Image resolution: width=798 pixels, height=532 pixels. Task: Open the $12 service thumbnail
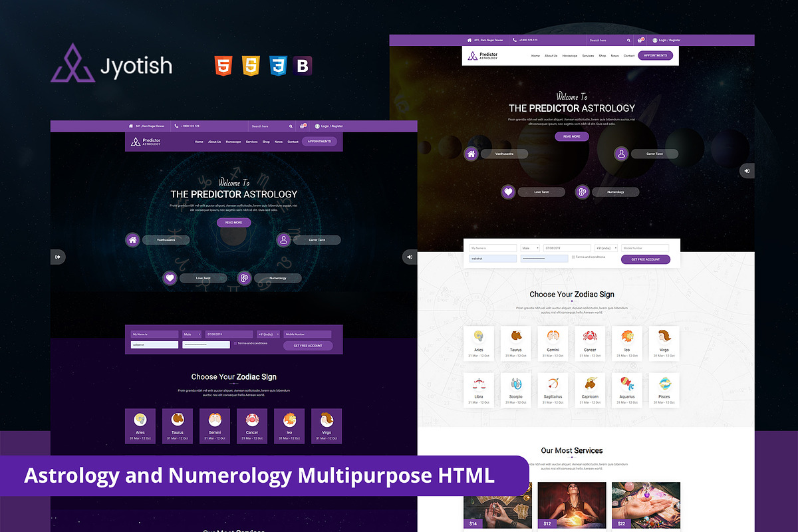coord(572,507)
